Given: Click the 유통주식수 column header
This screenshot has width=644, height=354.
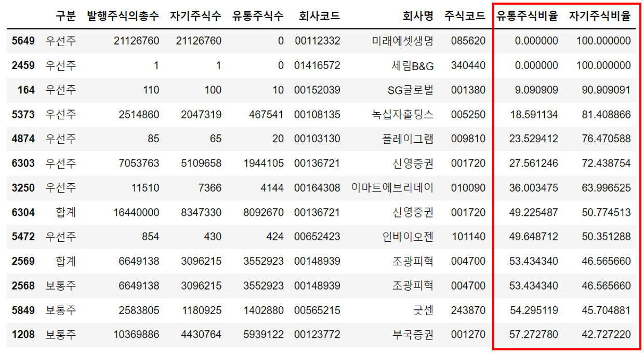Looking at the screenshot, I should tap(258, 16).
